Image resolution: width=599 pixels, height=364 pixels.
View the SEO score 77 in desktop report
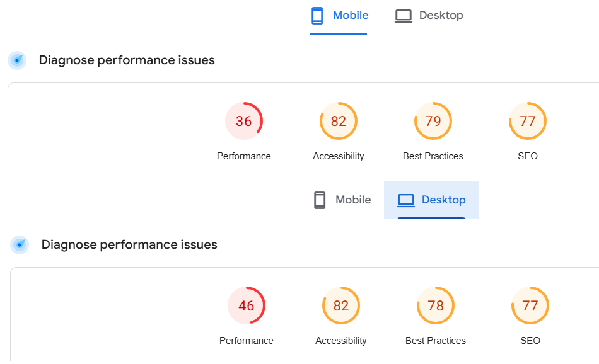pyautogui.click(x=530, y=305)
